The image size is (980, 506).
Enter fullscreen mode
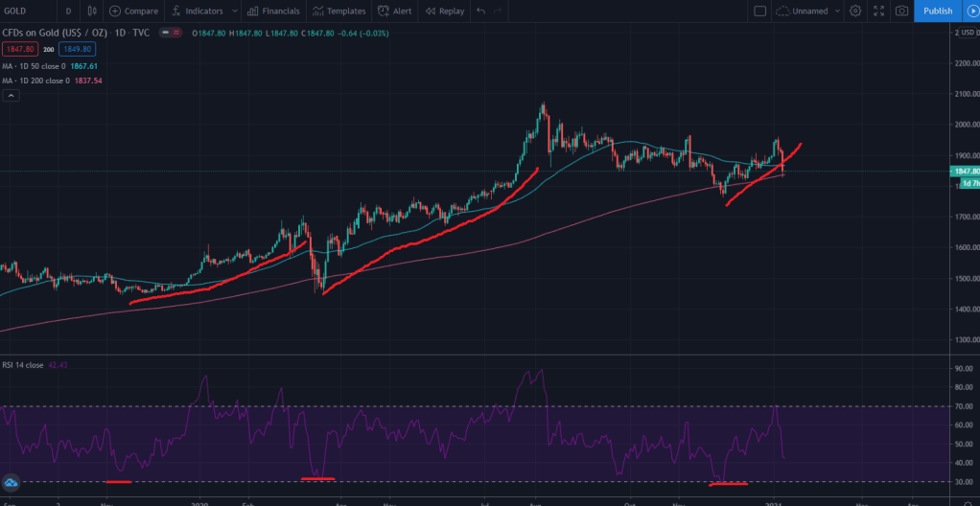878,11
